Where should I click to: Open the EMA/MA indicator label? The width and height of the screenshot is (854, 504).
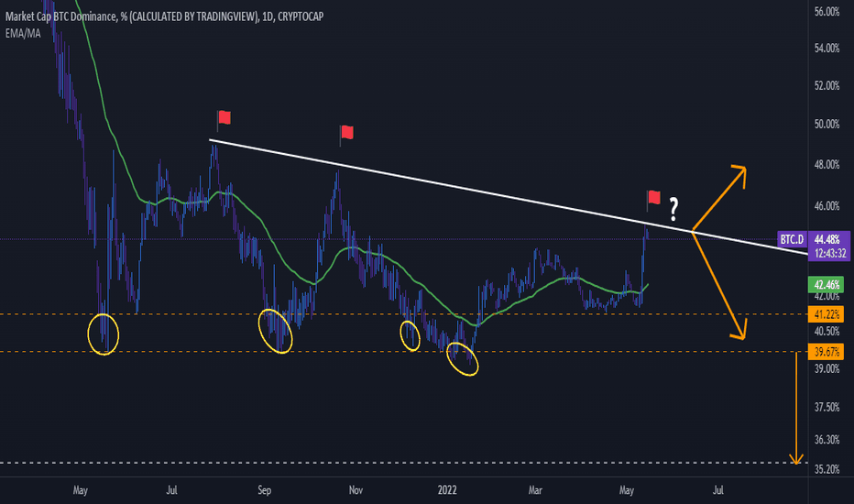[23, 34]
